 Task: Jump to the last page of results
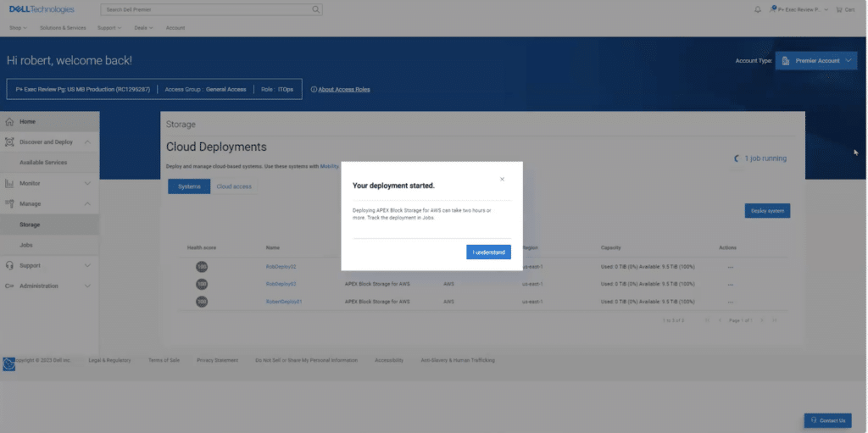coord(775,320)
